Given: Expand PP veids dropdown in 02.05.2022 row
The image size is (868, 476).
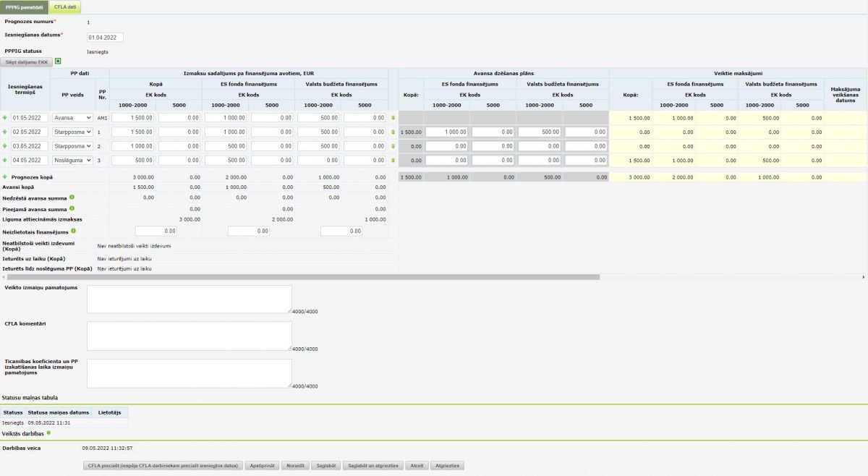Looking at the screenshot, I should coord(72,132).
